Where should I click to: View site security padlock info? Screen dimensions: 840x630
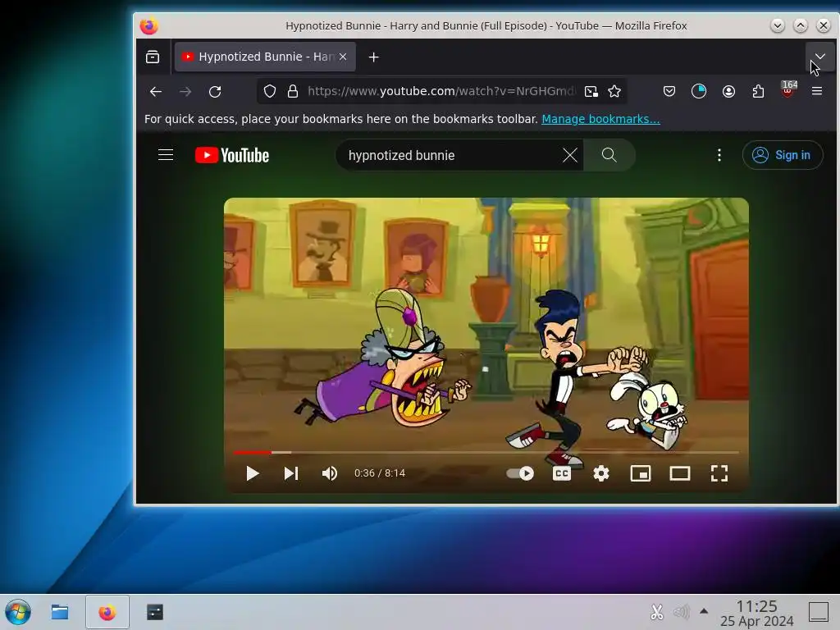[293, 92]
